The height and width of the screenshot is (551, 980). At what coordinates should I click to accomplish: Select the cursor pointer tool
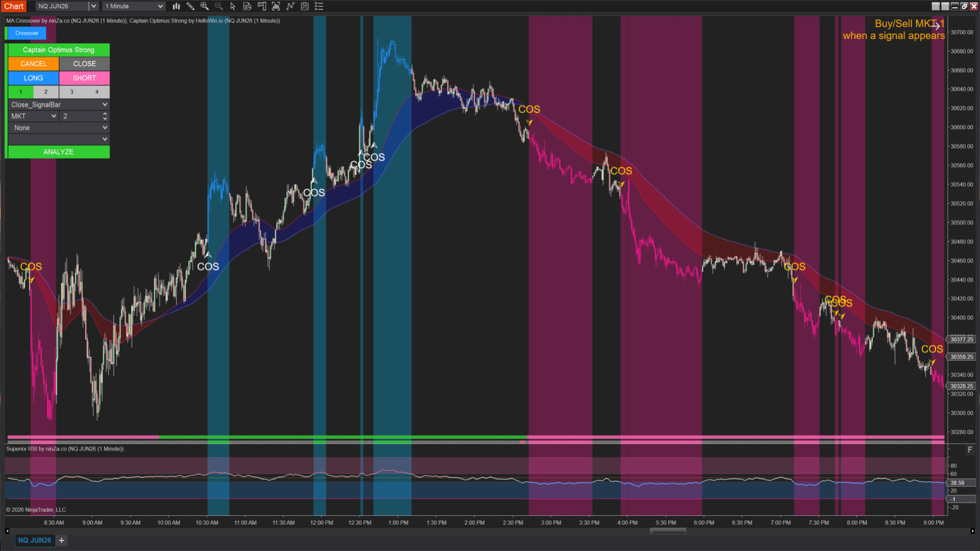[x=233, y=6]
